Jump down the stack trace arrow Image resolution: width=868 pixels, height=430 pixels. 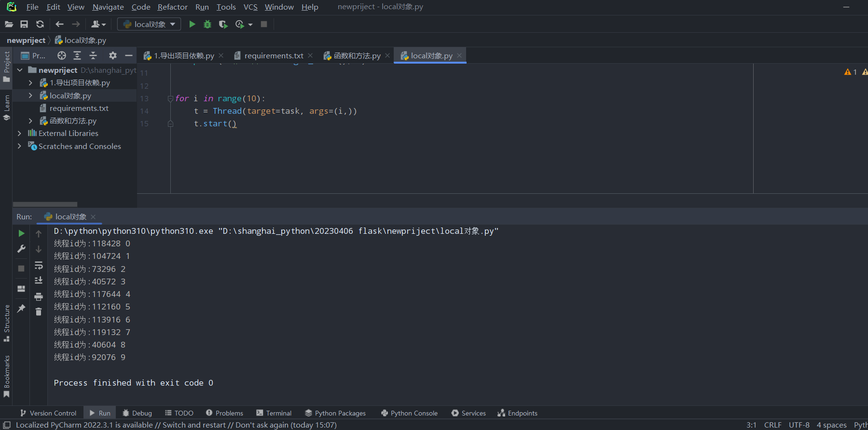click(x=39, y=249)
